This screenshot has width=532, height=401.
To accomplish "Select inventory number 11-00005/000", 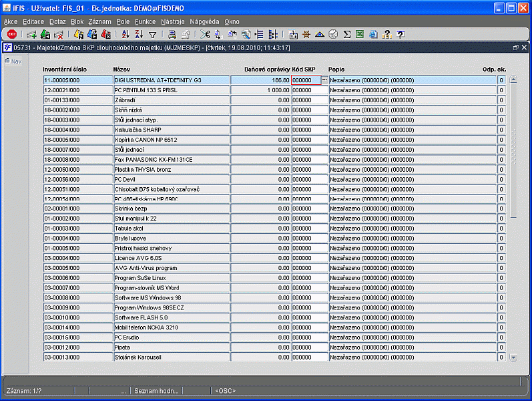I will pos(78,80).
